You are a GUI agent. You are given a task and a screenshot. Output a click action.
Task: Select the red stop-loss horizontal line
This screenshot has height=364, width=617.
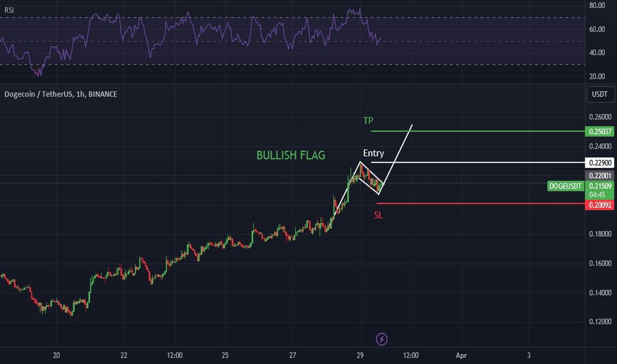point(481,203)
